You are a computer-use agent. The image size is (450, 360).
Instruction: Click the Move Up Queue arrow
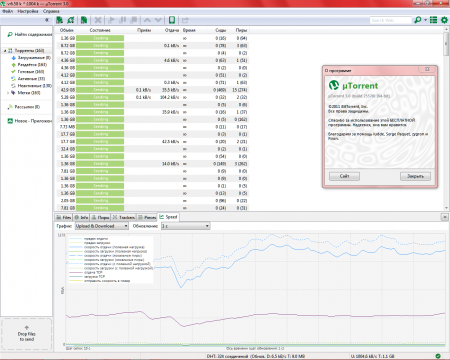pos(147,20)
